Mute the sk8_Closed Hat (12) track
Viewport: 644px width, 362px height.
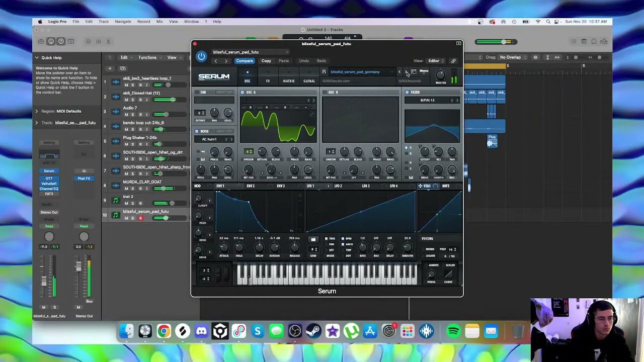click(126, 100)
